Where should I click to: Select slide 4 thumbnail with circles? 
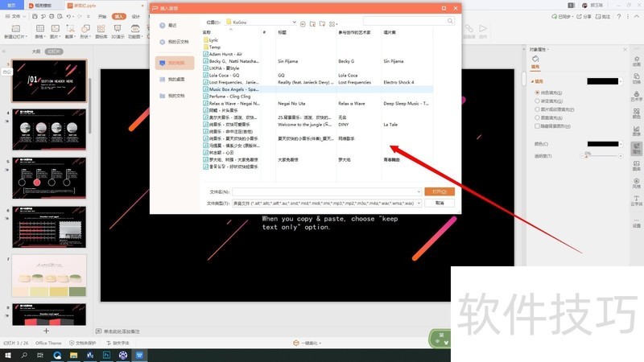click(49, 130)
